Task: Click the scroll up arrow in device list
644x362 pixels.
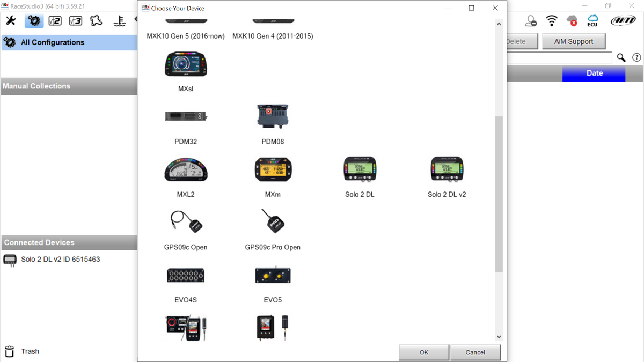Action: [x=499, y=24]
